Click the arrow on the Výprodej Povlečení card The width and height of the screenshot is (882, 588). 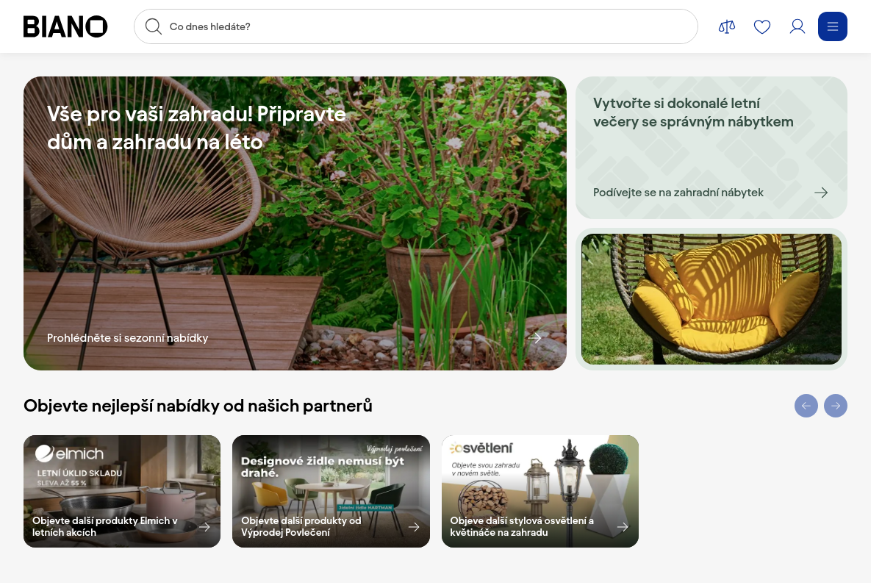pyautogui.click(x=414, y=527)
